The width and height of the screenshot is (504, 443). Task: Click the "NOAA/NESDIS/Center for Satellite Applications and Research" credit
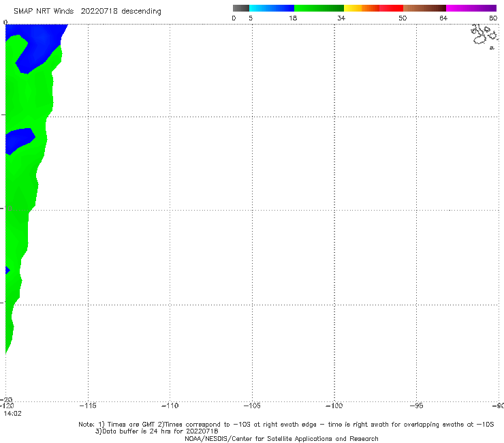[281, 438]
